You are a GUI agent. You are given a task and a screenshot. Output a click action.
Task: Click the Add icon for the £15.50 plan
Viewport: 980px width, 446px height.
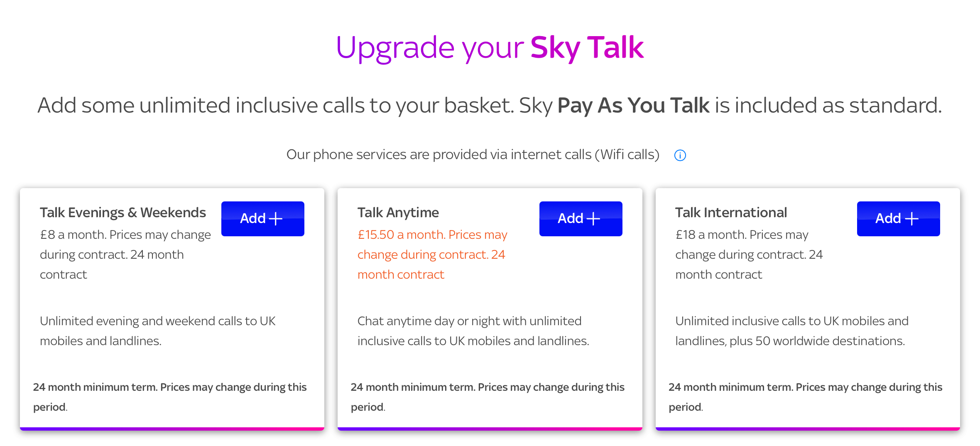click(x=581, y=218)
